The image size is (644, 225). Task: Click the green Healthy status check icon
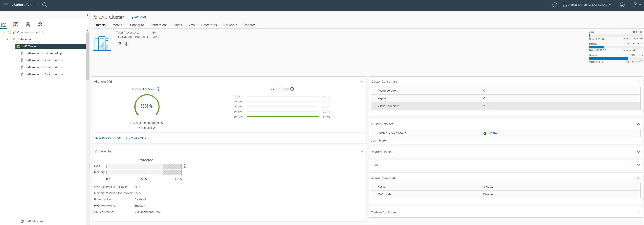485,133
